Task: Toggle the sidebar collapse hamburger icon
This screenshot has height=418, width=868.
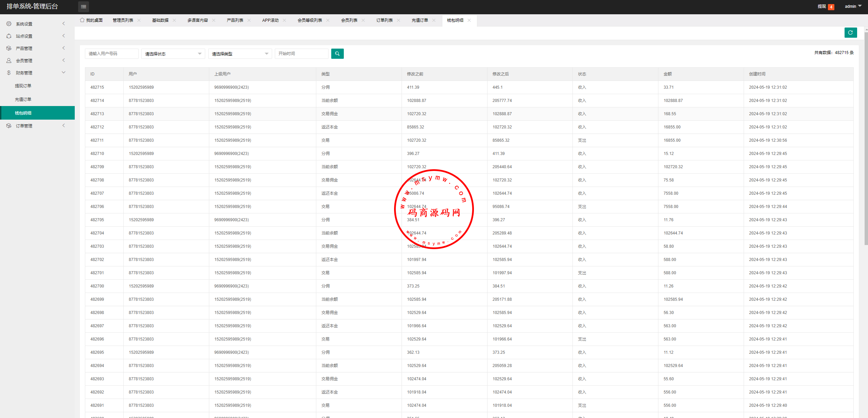Action: click(x=84, y=6)
